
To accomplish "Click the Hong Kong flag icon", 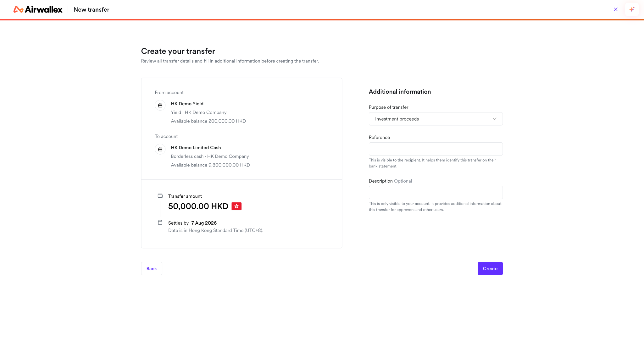I will 236,206.
